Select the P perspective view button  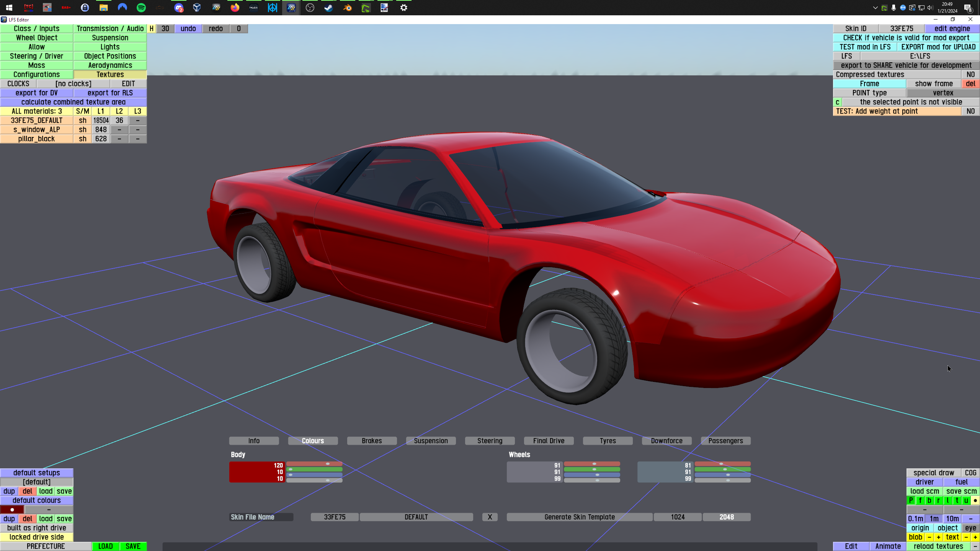(911, 500)
